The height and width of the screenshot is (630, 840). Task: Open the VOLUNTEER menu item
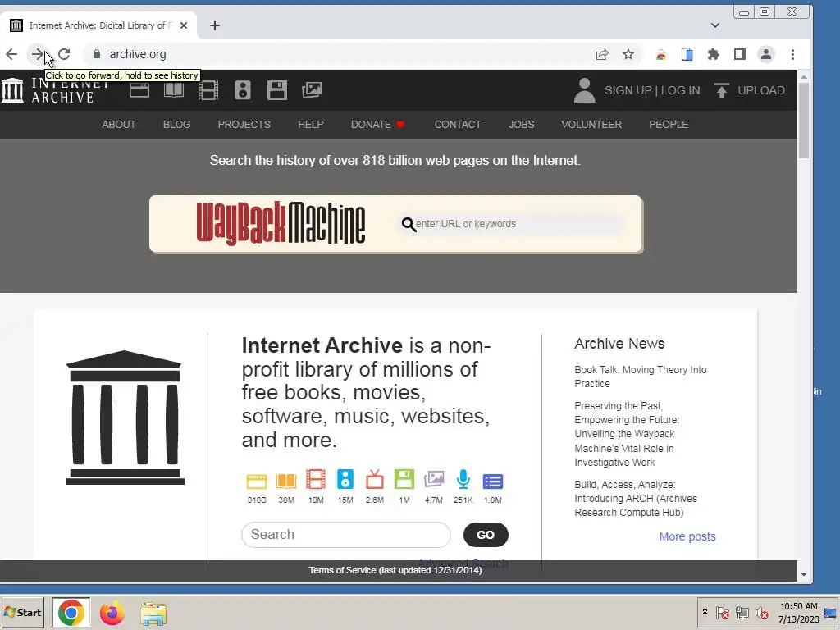(x=591, y=125)
